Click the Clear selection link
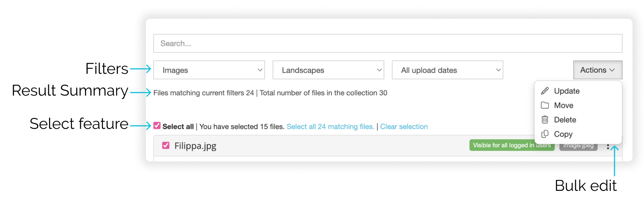644x213 pixels. click(404, 127)
